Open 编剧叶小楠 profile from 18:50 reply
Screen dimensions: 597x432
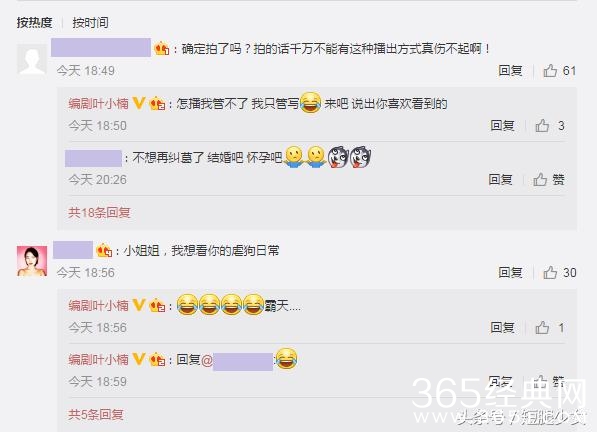click(99, 104)
